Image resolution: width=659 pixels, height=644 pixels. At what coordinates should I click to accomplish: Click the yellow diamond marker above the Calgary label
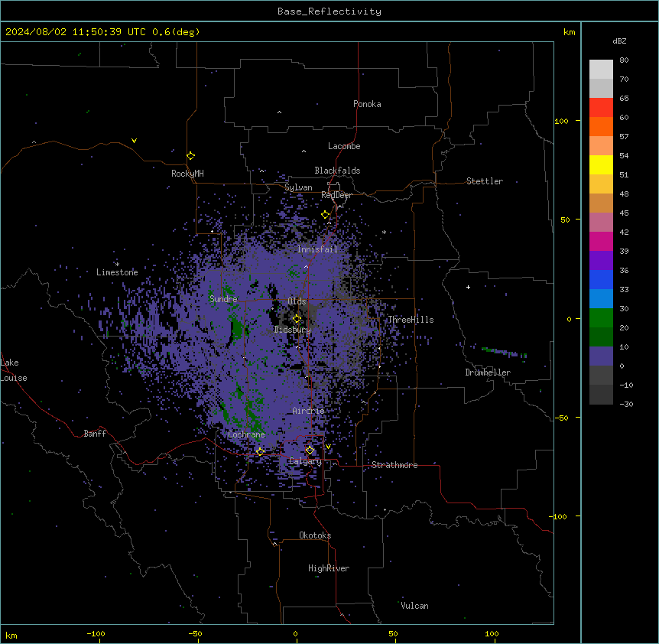click(x=310, y=450)
